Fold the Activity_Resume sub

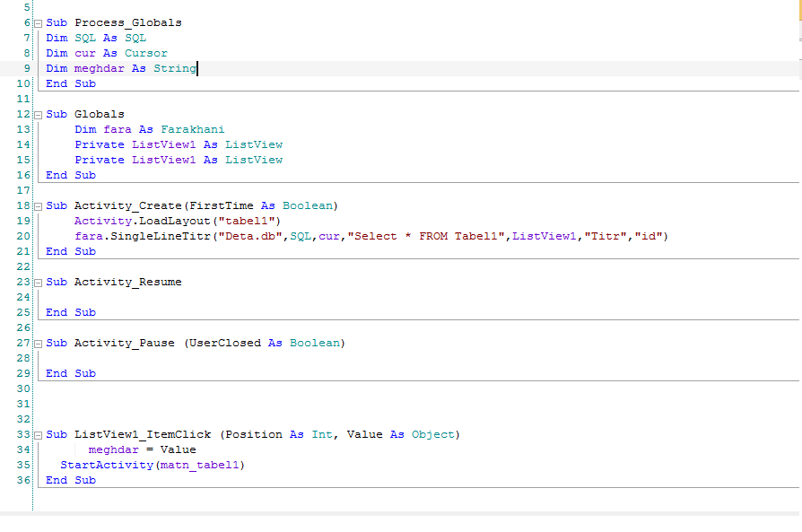pos(38,282)
